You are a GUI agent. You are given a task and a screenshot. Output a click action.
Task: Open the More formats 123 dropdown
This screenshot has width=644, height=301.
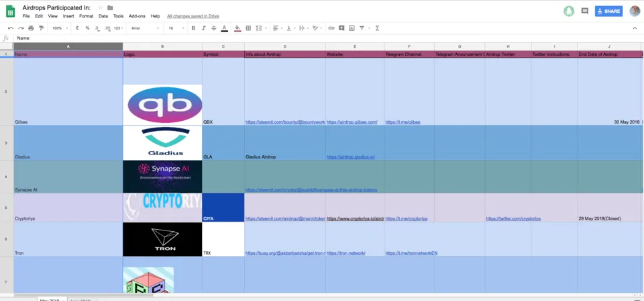[119, 28]
